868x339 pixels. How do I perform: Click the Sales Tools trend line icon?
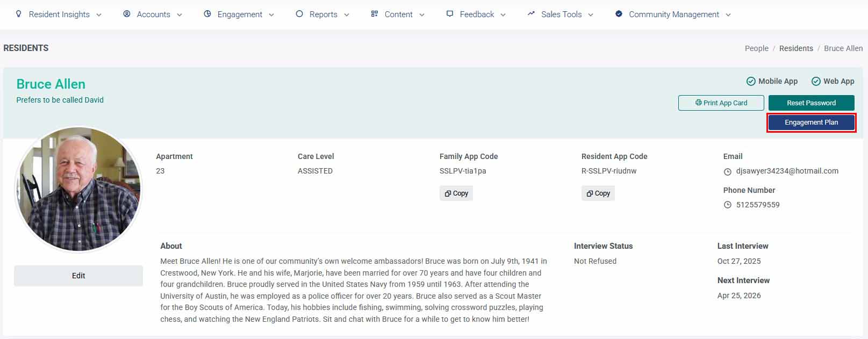[x=531, y=13]
